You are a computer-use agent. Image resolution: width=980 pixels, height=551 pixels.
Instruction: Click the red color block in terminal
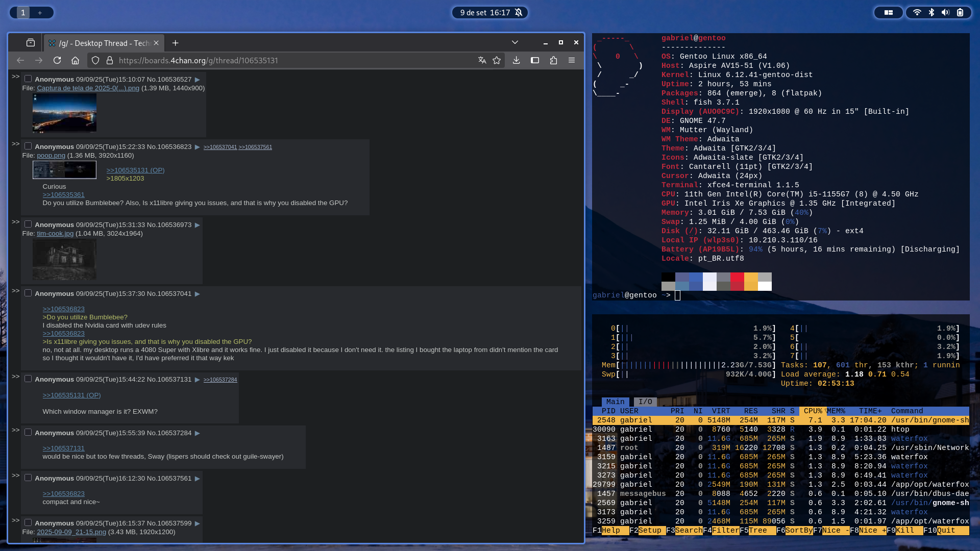[737, 278]
